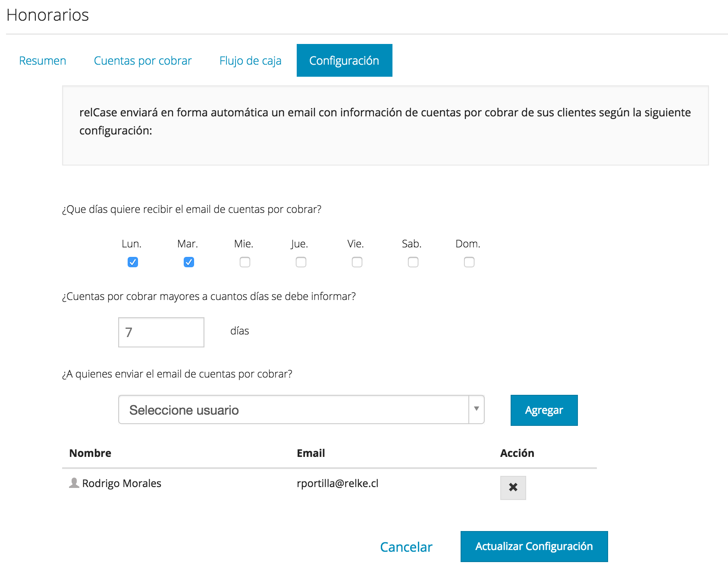
Task: Enable the Mie. checkbox
Action: [245, 262]
